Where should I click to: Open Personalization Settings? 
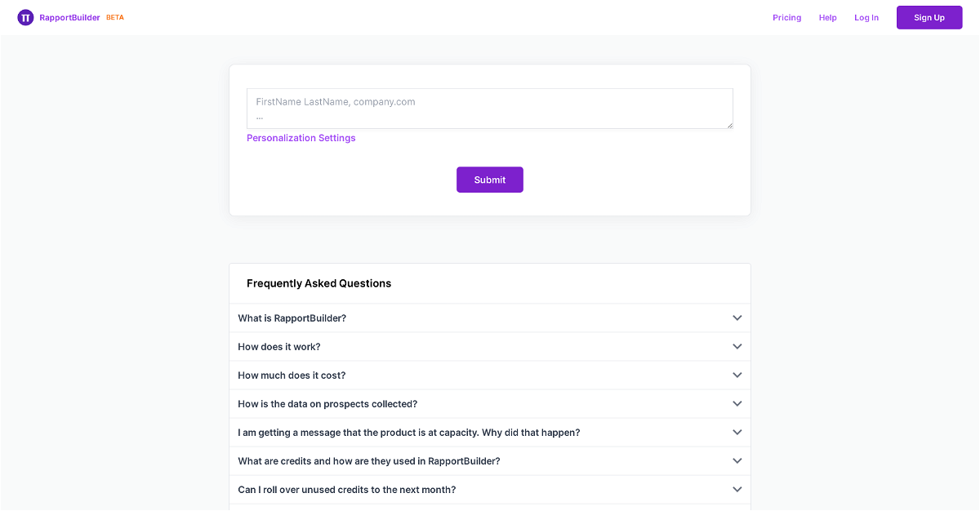click(x=301, y=138)
